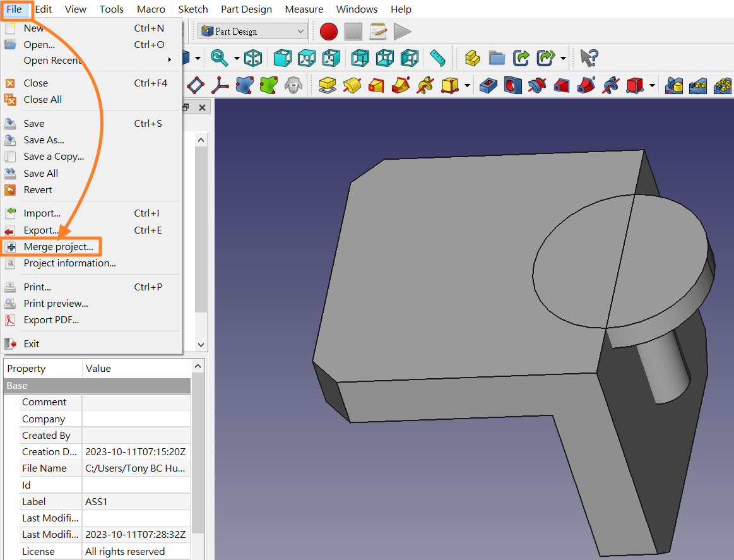The image size is (734, 560).
Task: Choose Print preview... menu entry
Action: pyautogui.click(x=91, y=304)
